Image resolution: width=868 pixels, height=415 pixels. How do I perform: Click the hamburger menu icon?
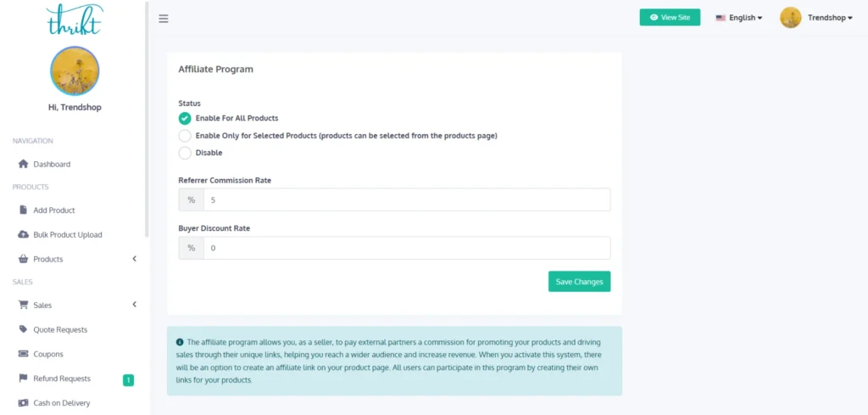click(x=164, y=19)
